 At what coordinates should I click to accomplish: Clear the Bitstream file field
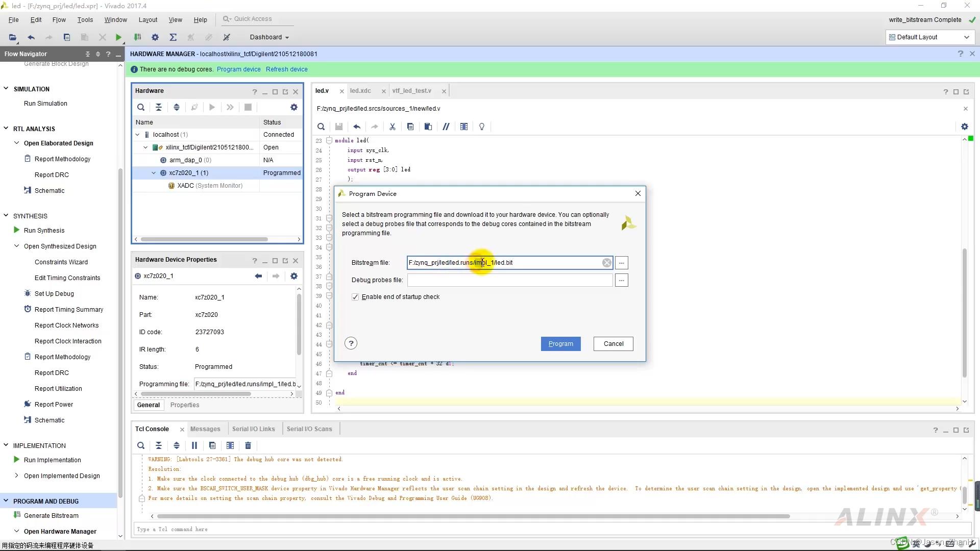606,263
